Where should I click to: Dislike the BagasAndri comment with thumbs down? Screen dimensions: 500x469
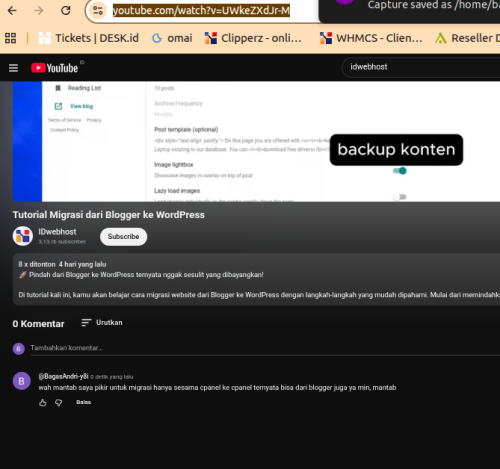tap(59, 403)
